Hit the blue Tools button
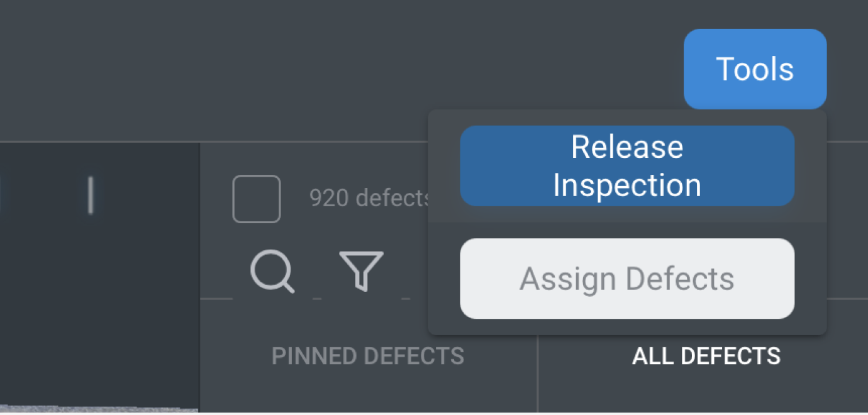The width and height of the screenshot is (868, 415). click(755, 69)
